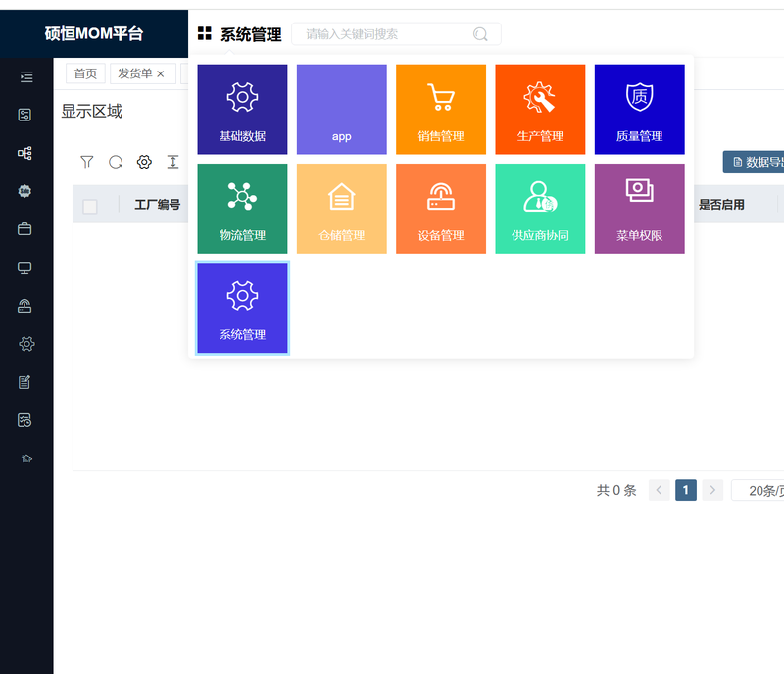
Task: Go to previous page arrow
Action: point(659,490)
